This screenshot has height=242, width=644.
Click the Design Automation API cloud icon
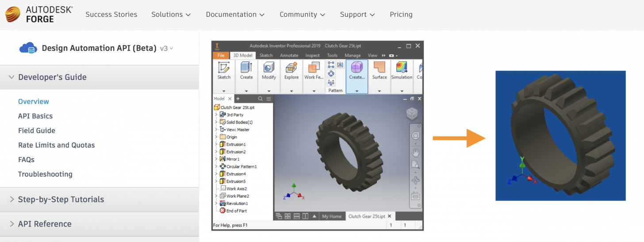click(x=27, y=48)
